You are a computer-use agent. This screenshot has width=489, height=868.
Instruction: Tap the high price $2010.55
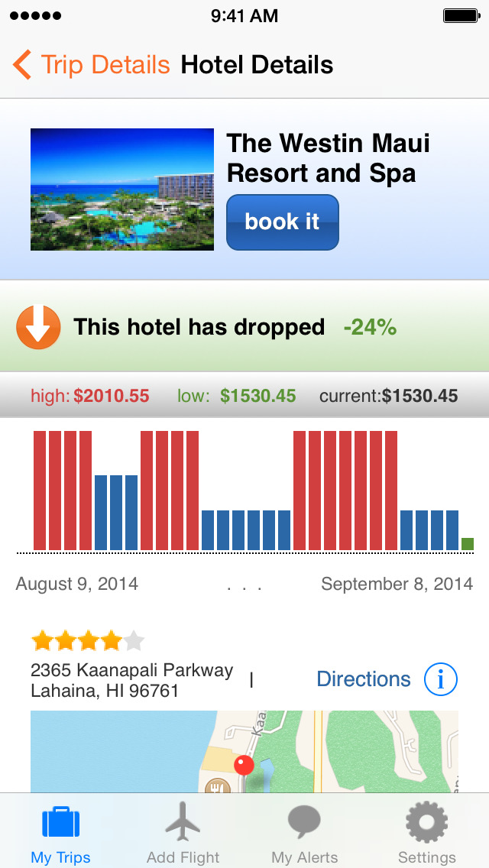[x=111, y=396]
